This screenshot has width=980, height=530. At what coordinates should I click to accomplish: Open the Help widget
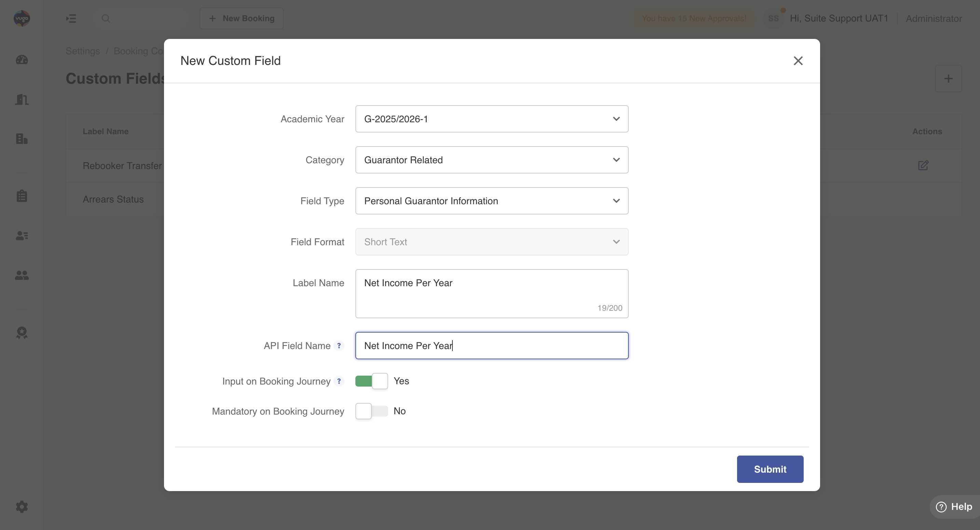pos(954,506)
